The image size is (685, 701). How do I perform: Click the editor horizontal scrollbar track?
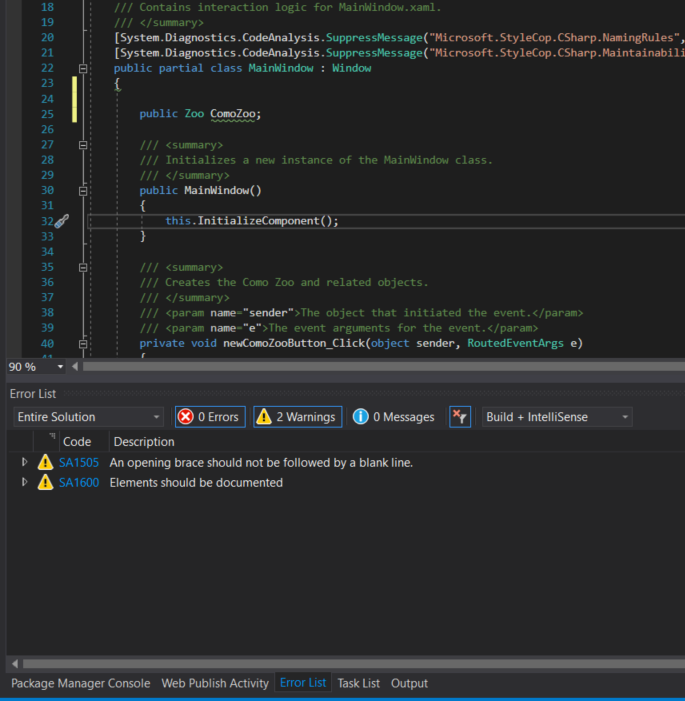point(384,367)
